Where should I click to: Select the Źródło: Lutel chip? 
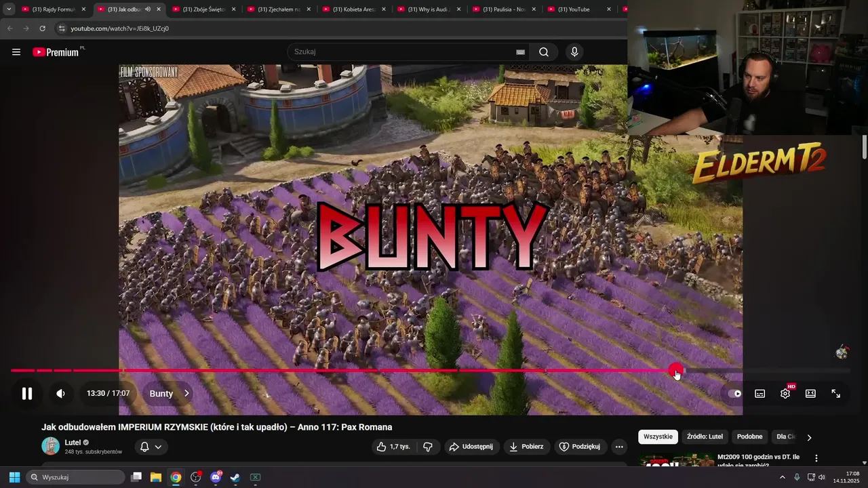(x=705, y=436)
